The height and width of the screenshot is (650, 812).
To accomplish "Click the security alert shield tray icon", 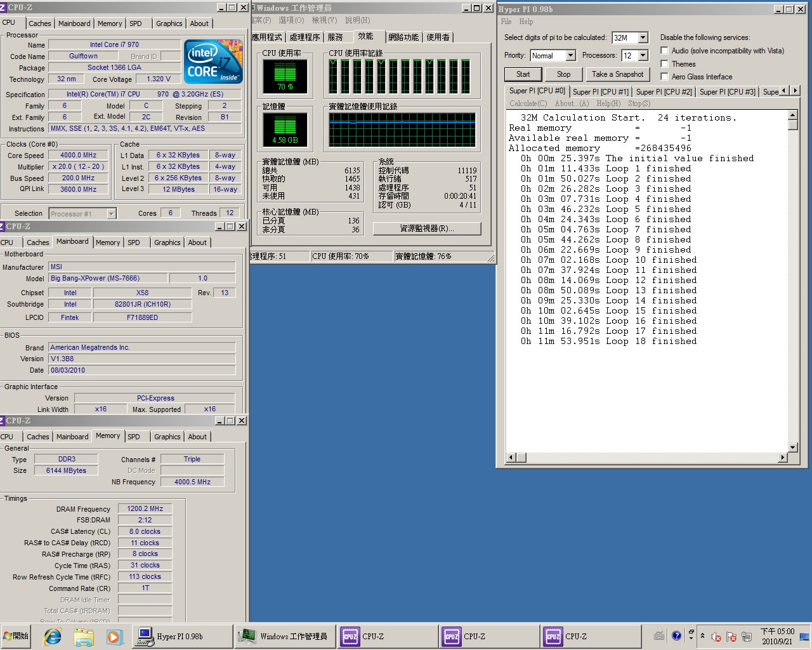I will click(731, 637).
